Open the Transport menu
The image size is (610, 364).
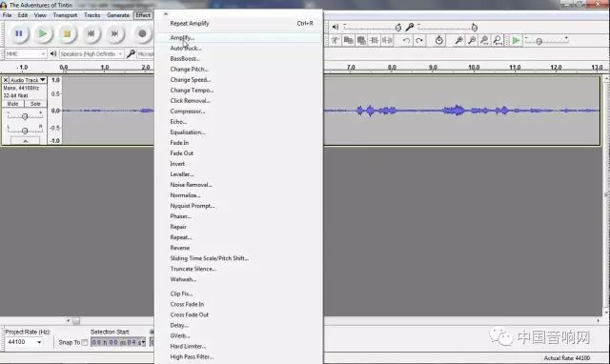pyautogui.click(x=65, y=15)
